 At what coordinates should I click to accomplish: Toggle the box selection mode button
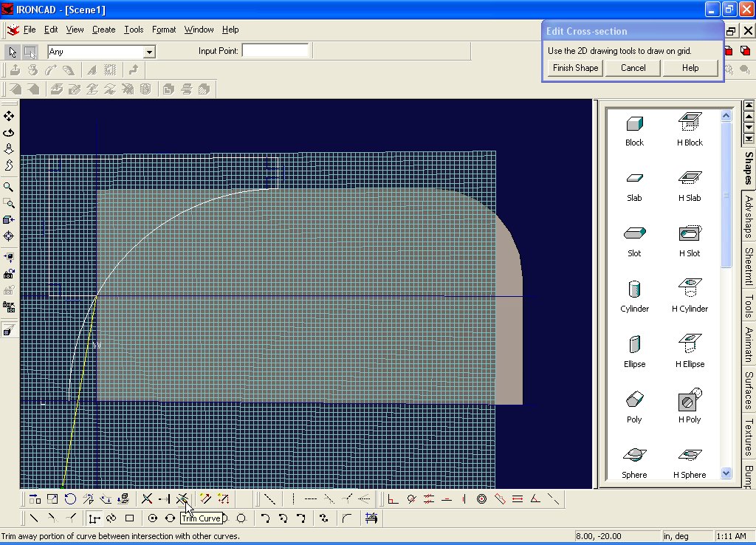pyautogui.click(x=30, y=52)
